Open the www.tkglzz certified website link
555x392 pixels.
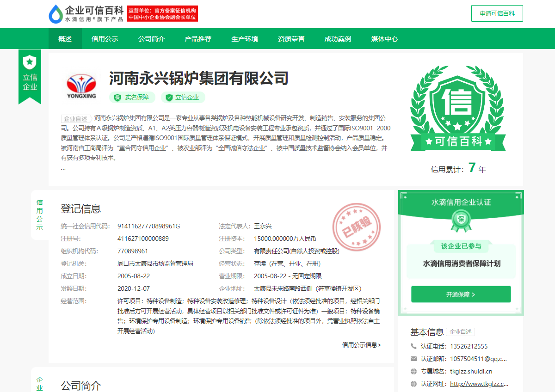point(479,384)
